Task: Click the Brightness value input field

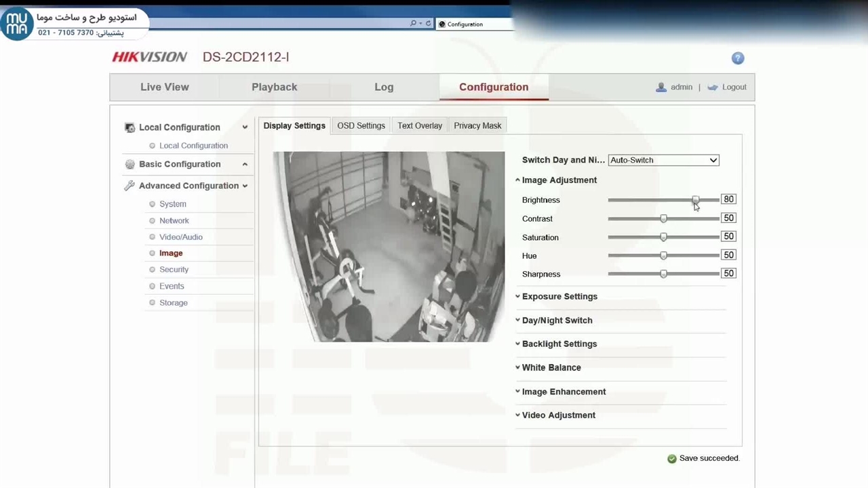Action: (728, 199)
